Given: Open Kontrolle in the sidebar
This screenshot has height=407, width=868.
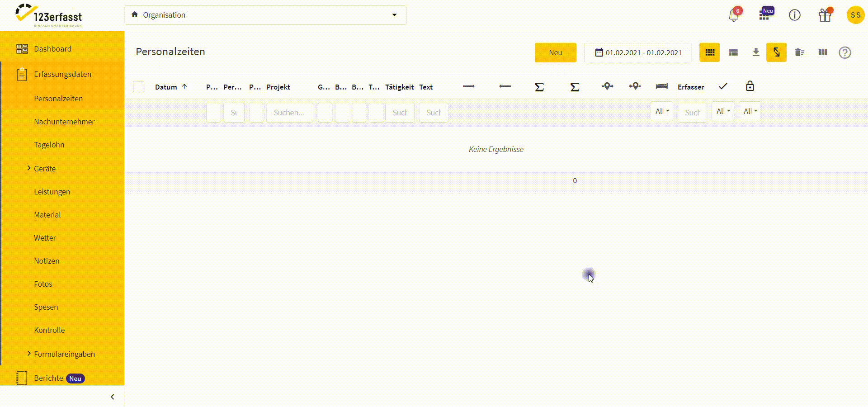Looking at the screenshot, I should (x=49, y=330).
